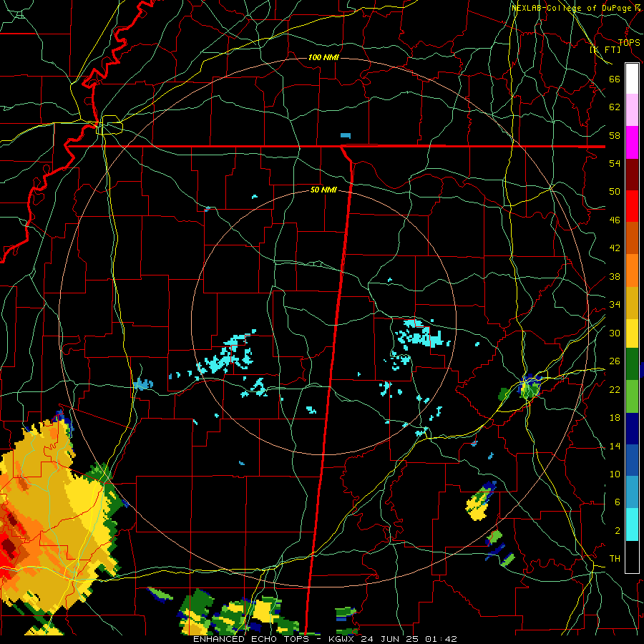Click the 18 legend value
This screenshot has height=644, width=644.
615,418
